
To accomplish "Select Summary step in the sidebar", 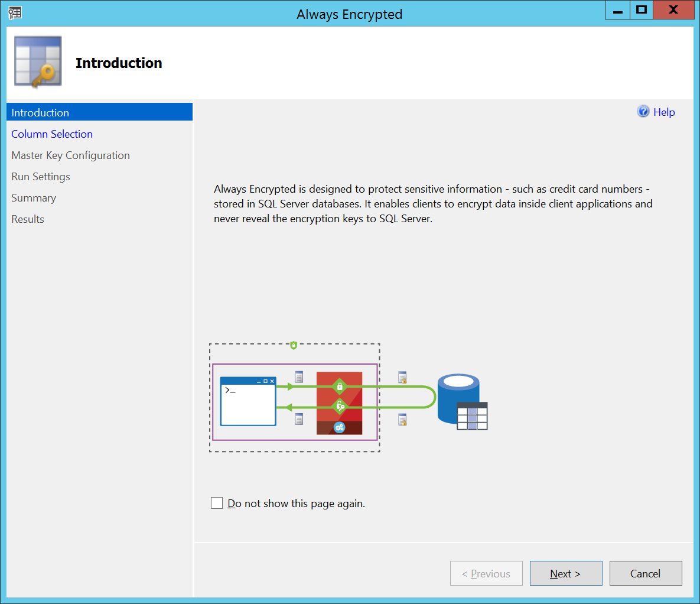I will [x=34, y=198].
